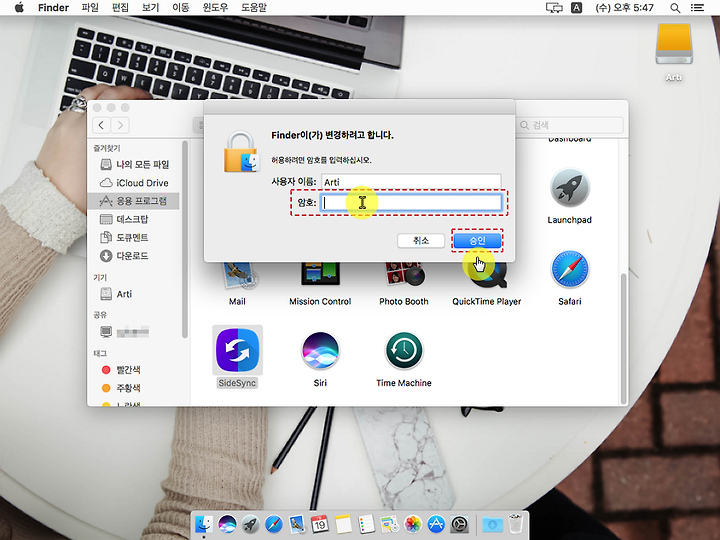This screenshot has height=540, width=720.
Task: Open the 이동 menu
Action: (x=181, y=7)
